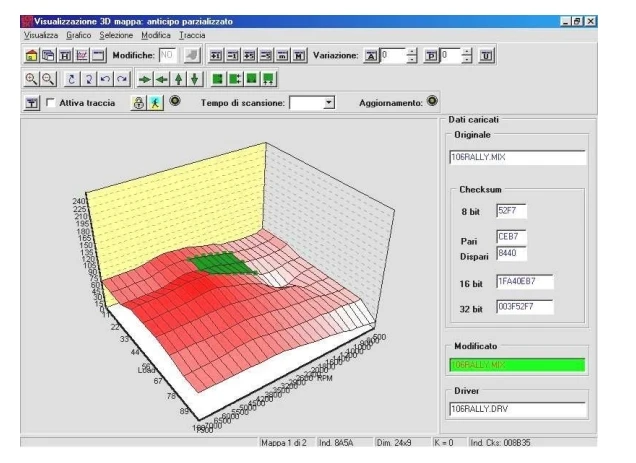Move selection right with green arrow

coord(144,79)
